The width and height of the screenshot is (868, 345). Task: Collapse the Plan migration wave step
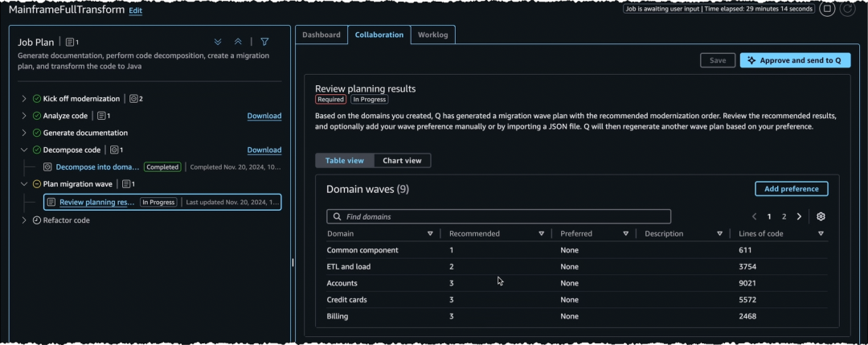[24, 184]
